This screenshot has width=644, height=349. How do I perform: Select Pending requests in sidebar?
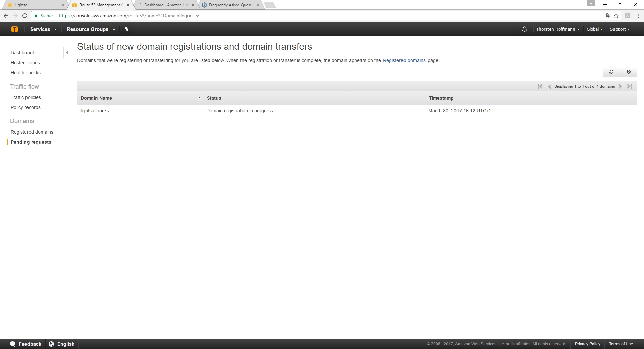point(31,142)
